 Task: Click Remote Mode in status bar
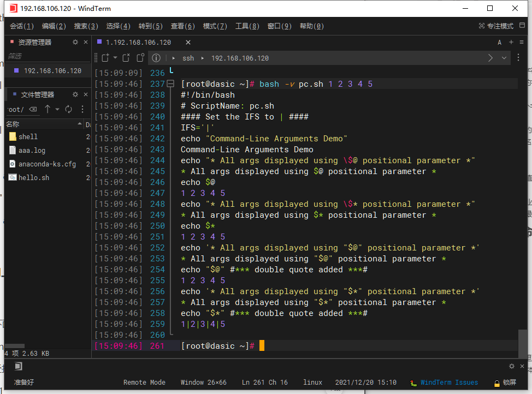point(144,383)
